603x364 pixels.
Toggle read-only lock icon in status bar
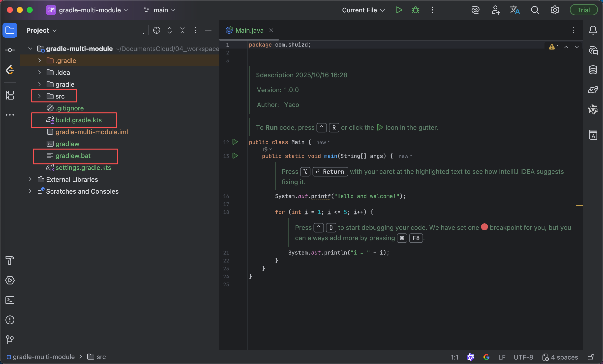[591, 357]
